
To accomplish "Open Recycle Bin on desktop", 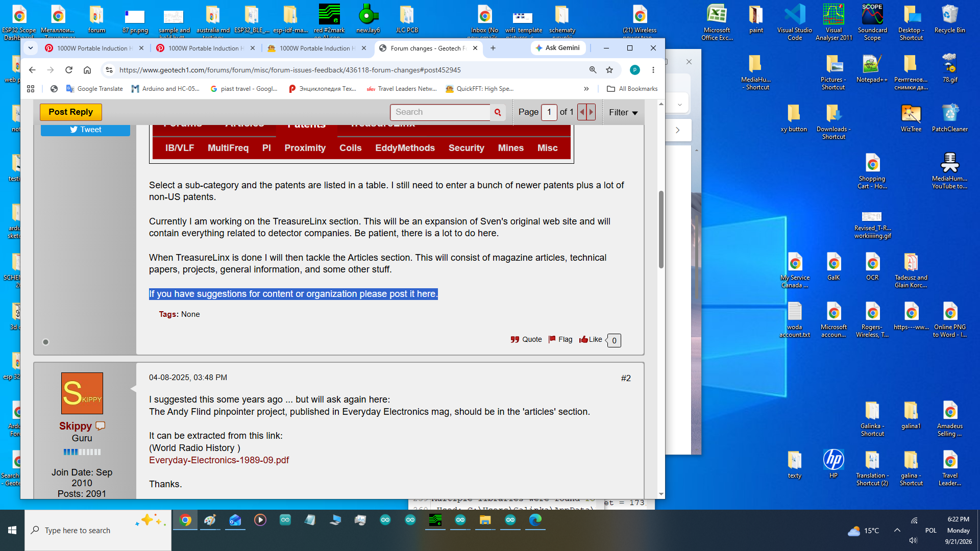I will coord(950,18).
